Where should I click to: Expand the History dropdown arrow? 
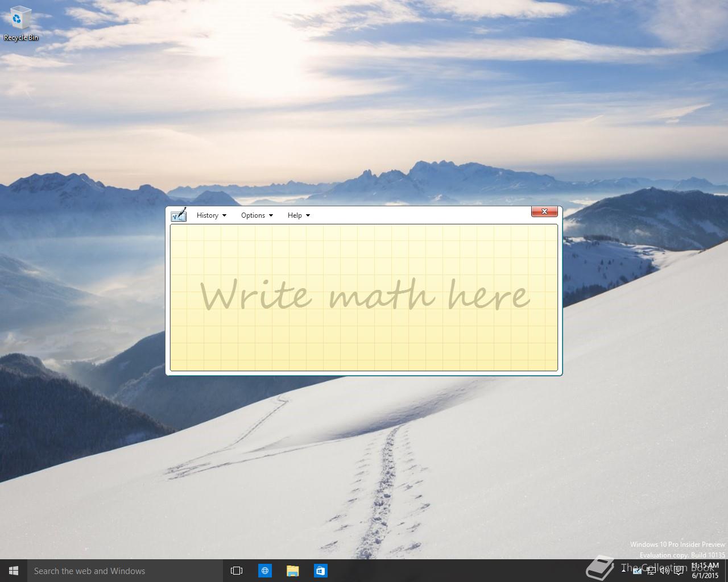[224, 215]
